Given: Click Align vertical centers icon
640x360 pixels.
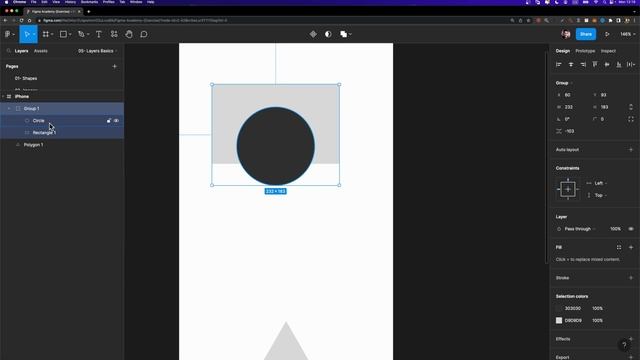Looking at the screenshot, I should coord(607,64).
